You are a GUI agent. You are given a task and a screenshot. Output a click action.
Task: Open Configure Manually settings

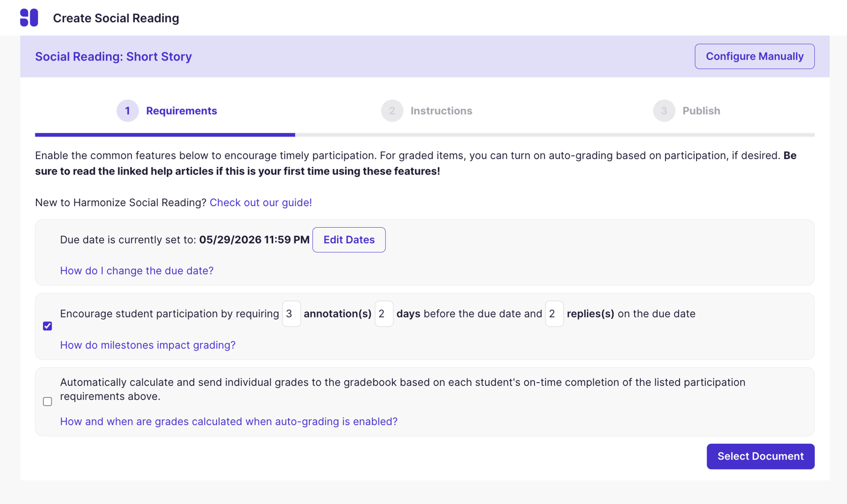754,56
